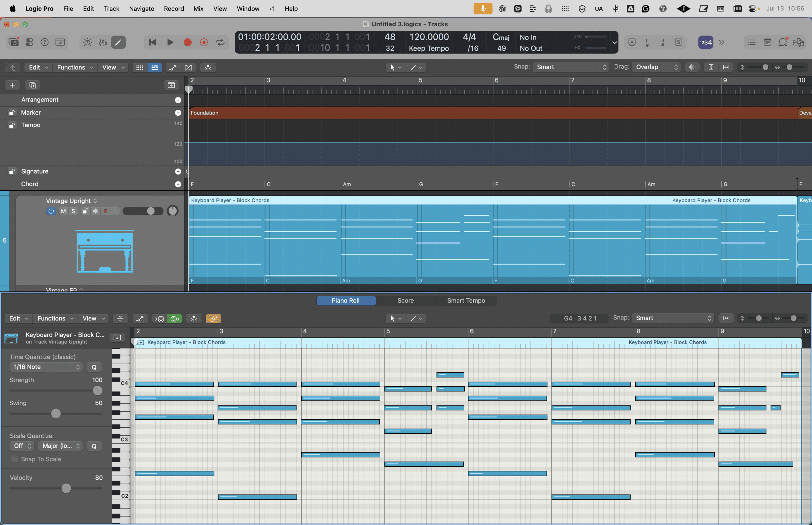This screenshot has width=812, height=525.
Task: Open the Library icon in control bar
Action: pyautogui.click(x=14, y=42)
